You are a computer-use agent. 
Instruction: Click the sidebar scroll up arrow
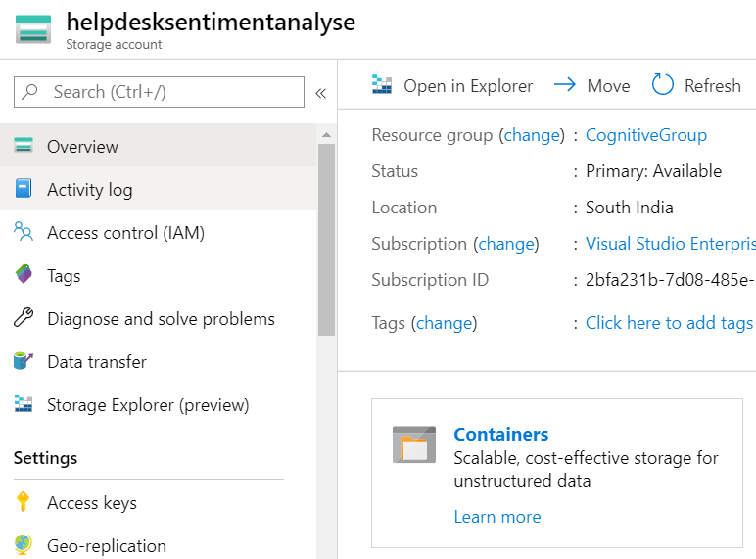[x=326, y=135]
